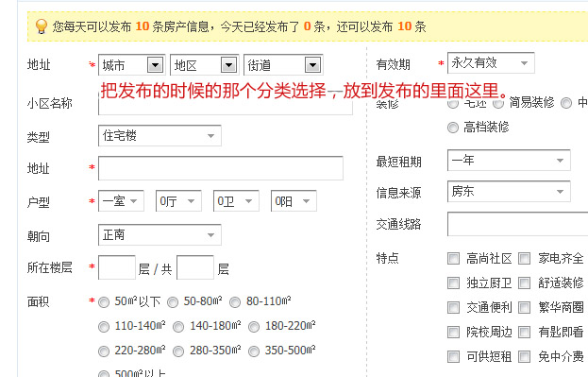Screen dimensions: 588x377
Task: Expand the 永久有效 validity dropdown
Action: tap(491, 62)
